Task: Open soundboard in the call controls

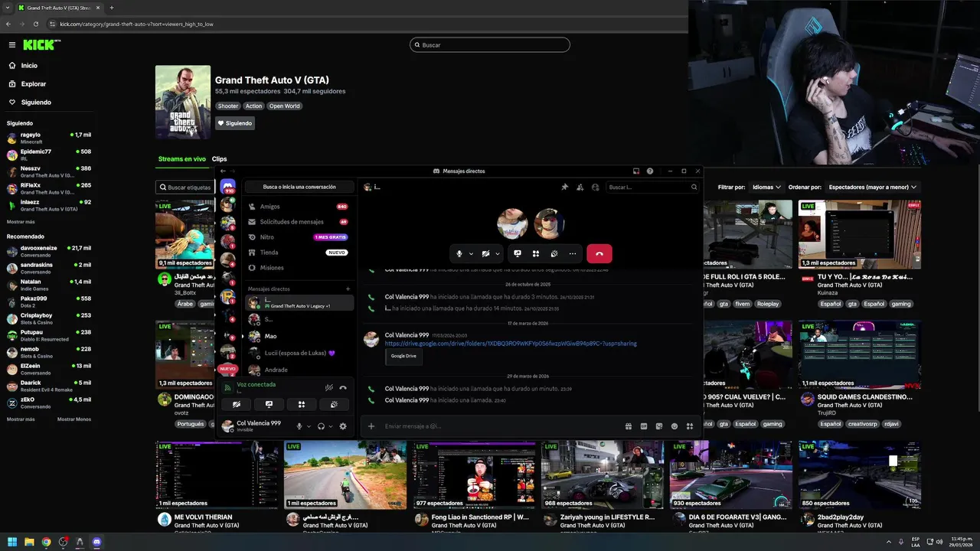Action: coord(554,253)
